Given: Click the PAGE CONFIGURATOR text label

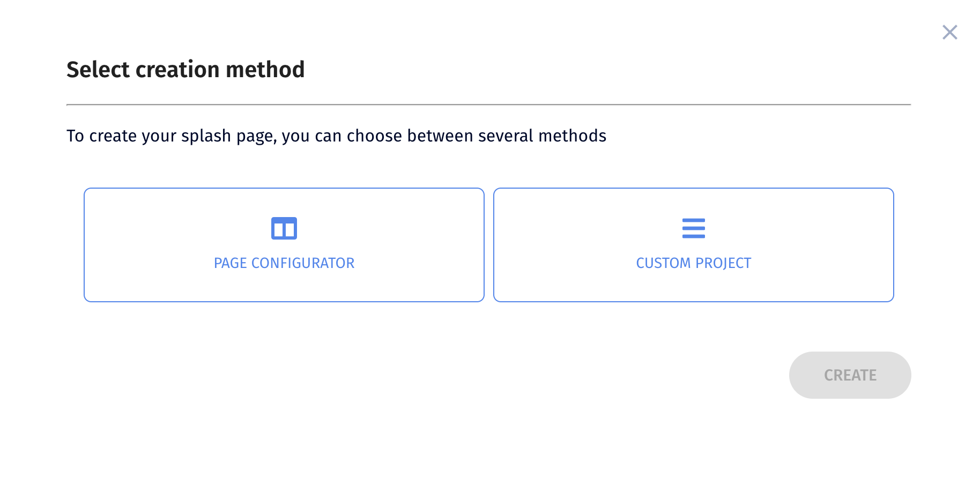Looking at the screenshot, I should (x=284, y=263).
